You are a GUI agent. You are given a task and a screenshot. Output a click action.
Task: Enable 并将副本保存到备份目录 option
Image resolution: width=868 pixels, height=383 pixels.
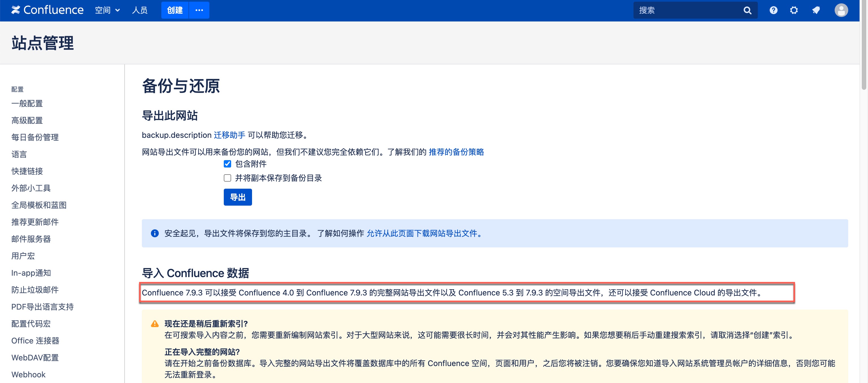227,178
